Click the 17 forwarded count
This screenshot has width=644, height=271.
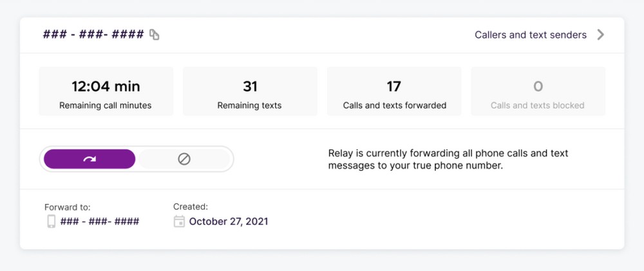394,86
